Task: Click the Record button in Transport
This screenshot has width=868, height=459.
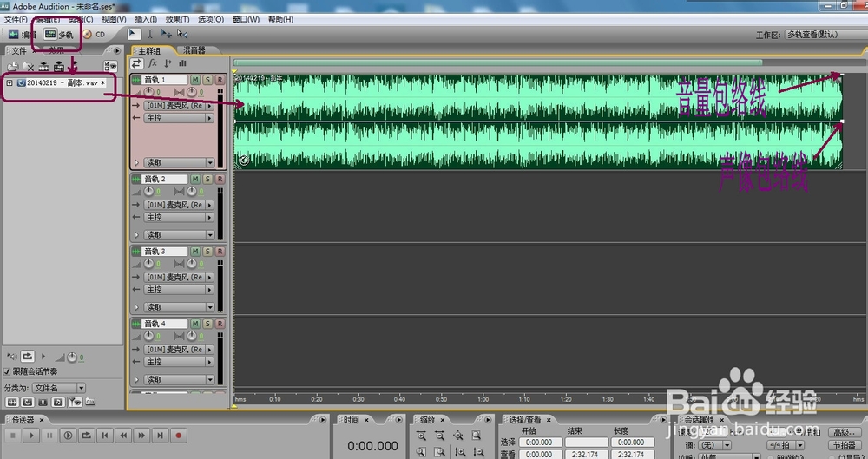Action: point(178,436)
